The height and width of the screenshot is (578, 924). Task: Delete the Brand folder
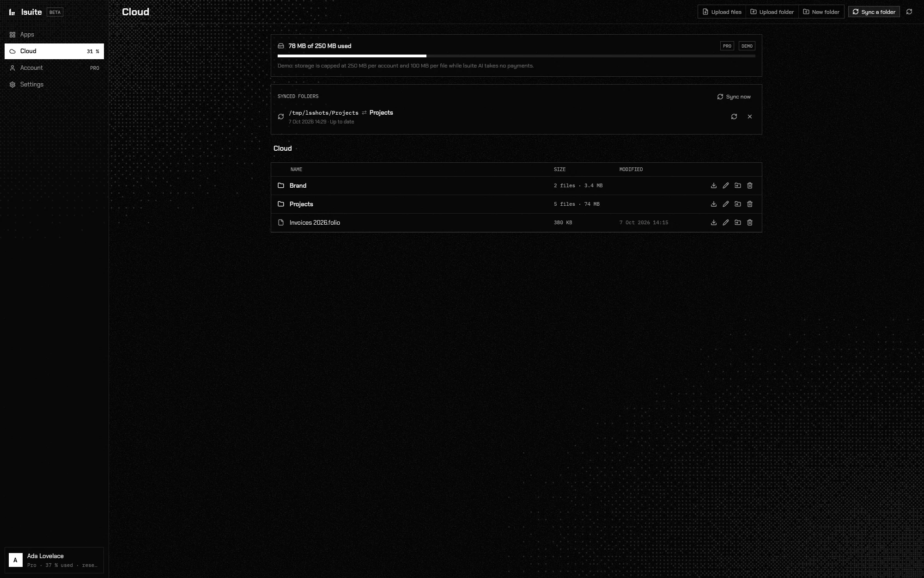pos(750,185)
